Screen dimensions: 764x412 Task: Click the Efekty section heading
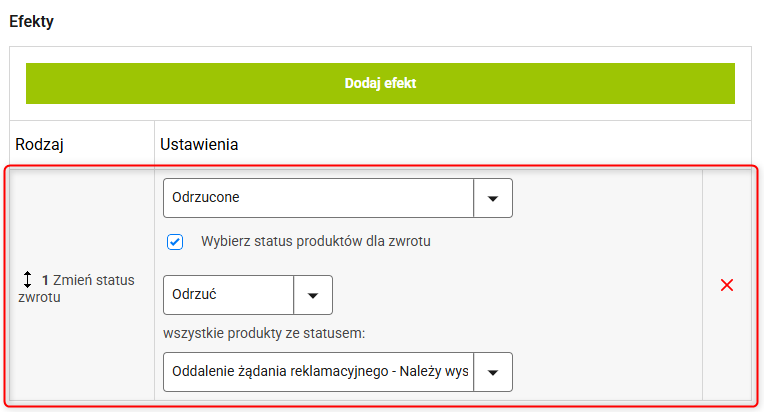31,21
